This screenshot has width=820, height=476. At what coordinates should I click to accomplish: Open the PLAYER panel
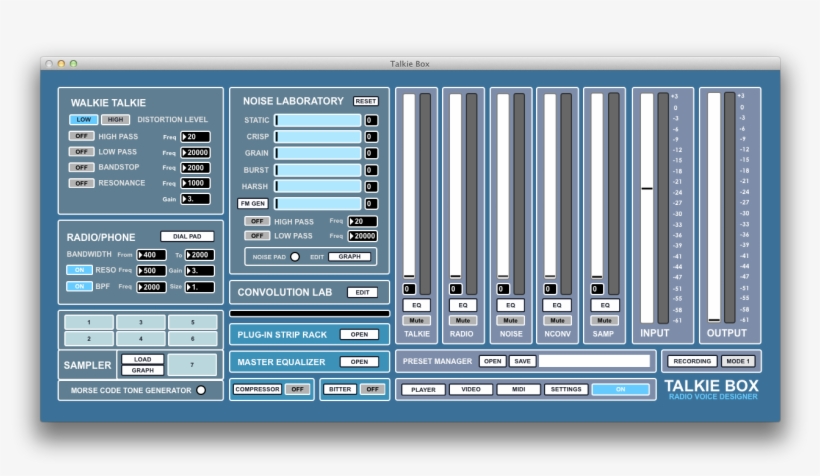click(423, 389)
